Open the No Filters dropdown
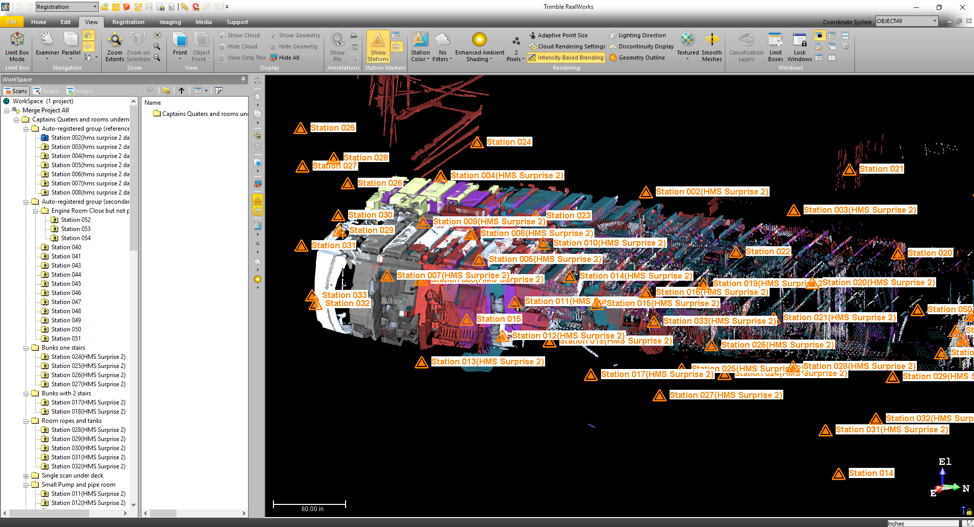 pos(442,47)
